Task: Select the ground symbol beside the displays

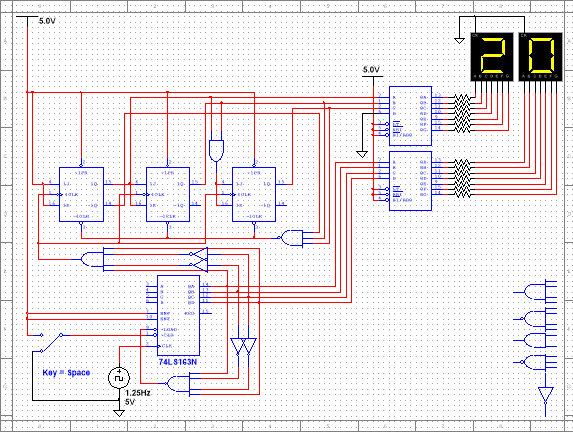Action: click(x=459, y=41)
